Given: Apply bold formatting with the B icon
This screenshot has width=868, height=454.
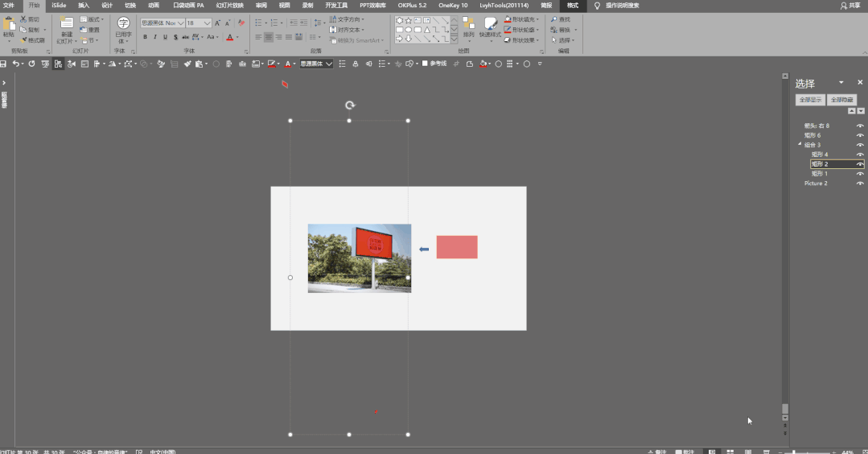Looking at the screenshot, I should [x=145, y=37].
